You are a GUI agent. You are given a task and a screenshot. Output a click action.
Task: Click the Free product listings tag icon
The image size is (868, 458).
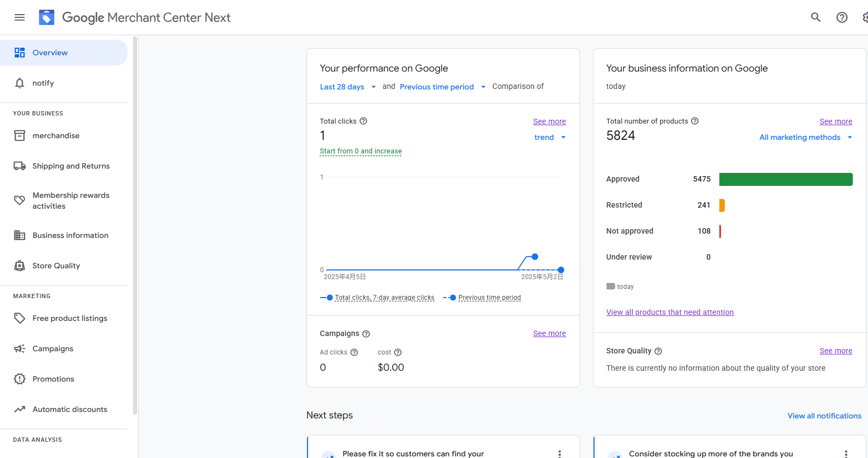[x=20, y=318]
